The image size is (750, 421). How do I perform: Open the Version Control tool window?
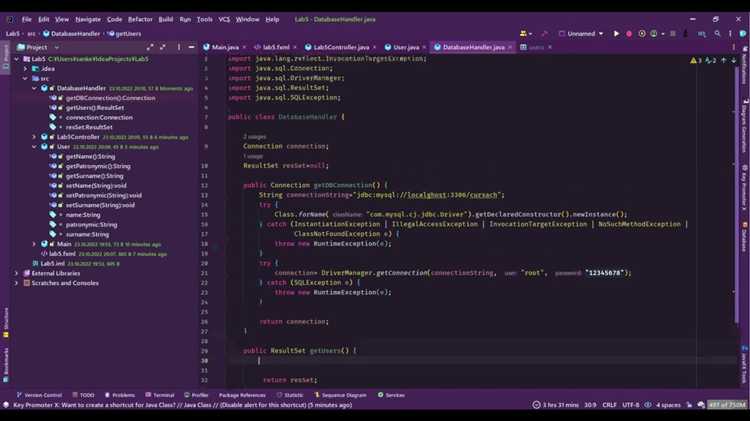click(39, 395)
